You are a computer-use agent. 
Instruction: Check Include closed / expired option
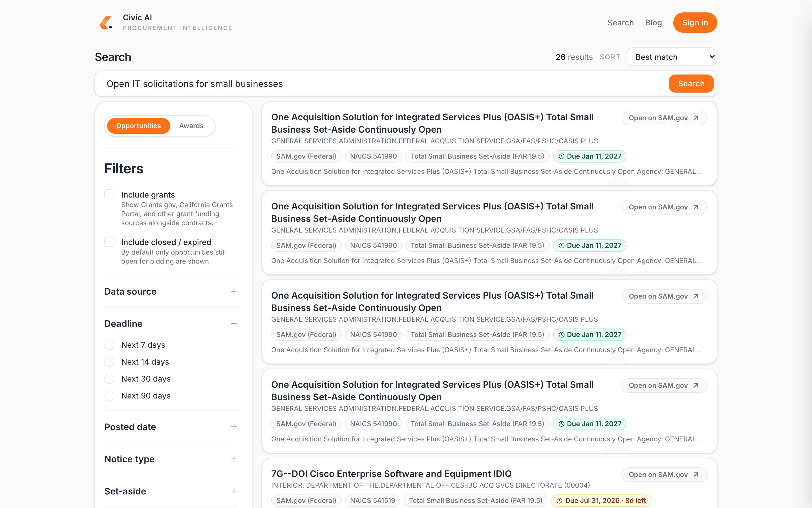(x=109, y=242)
